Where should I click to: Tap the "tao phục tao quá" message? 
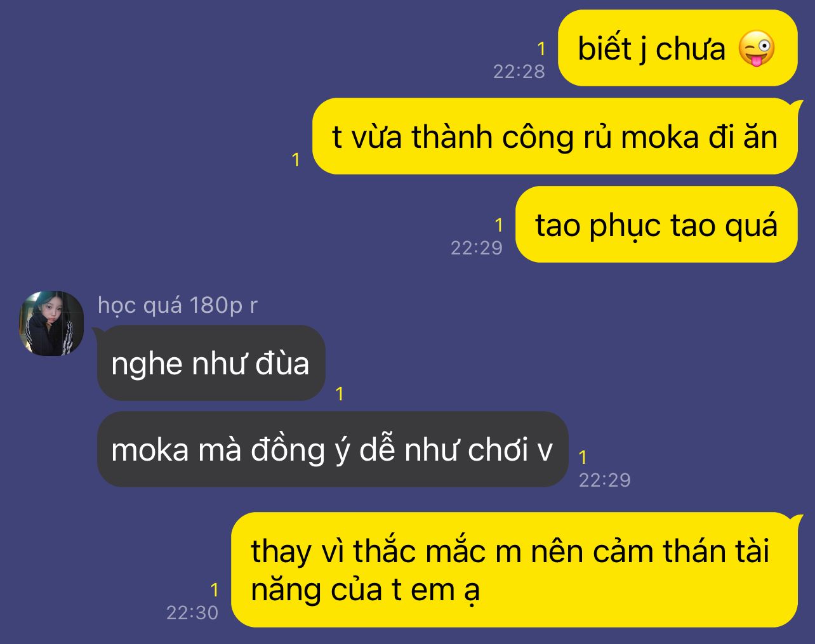[x=656, y=225]
